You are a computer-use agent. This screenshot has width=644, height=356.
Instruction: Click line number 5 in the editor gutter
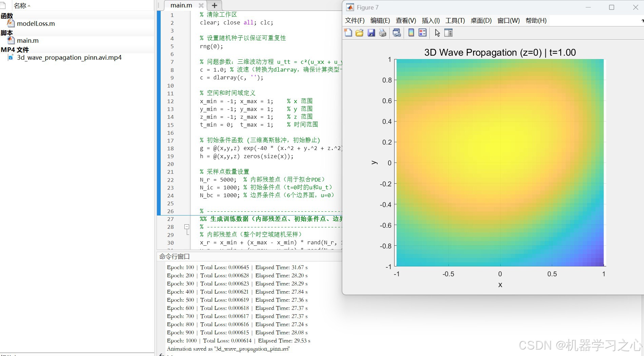coord(172,46)
